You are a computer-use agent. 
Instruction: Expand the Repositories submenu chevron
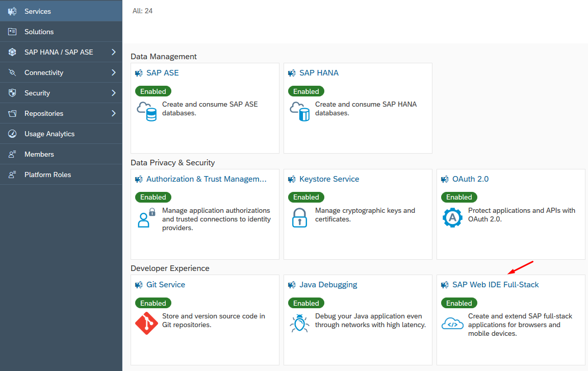(x=114, y=113)
